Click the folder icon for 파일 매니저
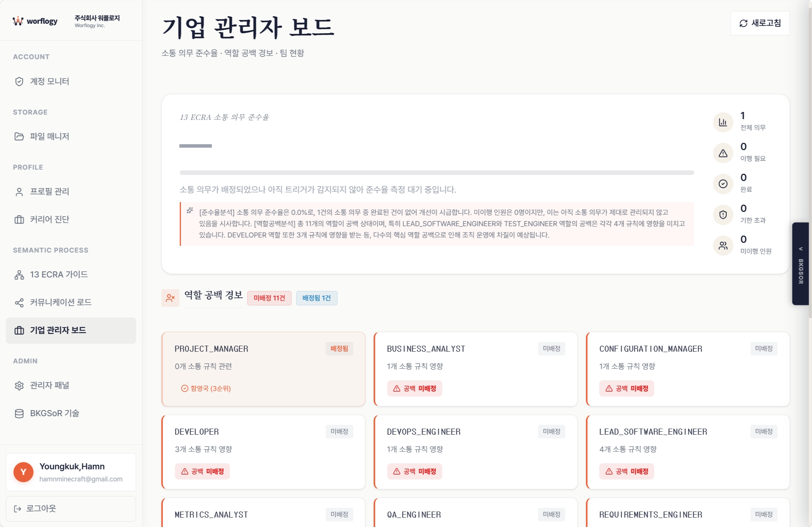Image resolution: width=812 pixels, height=527 pixels. click(19, 136)
